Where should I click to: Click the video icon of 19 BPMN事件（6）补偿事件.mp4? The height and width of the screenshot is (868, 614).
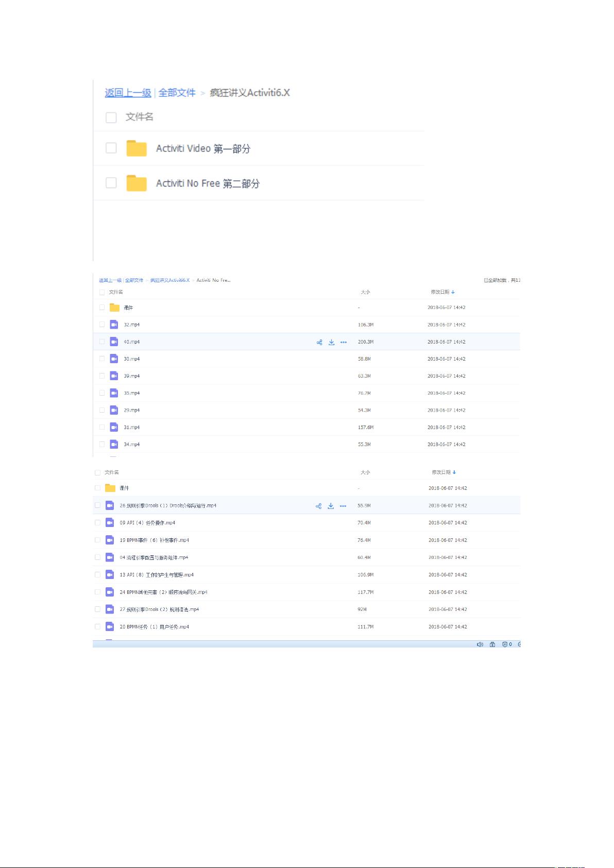110,540
